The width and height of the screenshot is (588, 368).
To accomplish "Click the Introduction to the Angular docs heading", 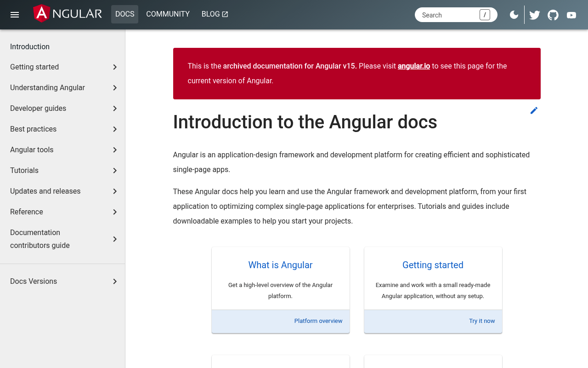I will coord(305,122).
